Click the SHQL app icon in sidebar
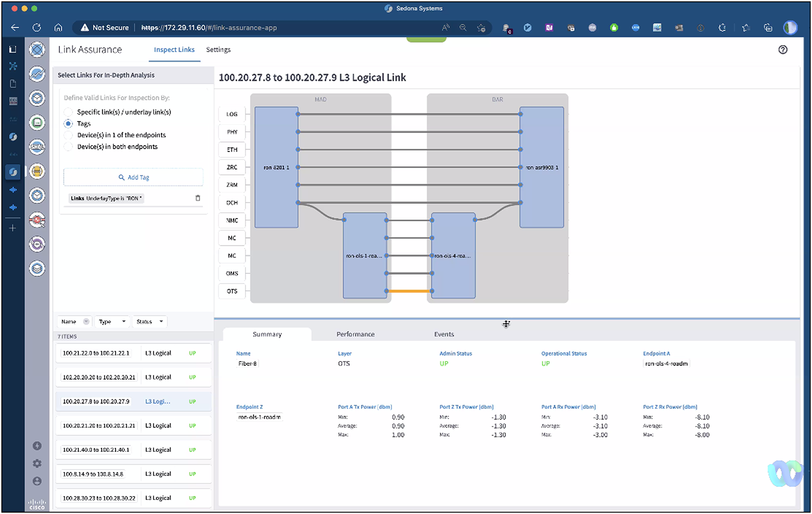Screen dimensions: 812x514 [37, 147]
